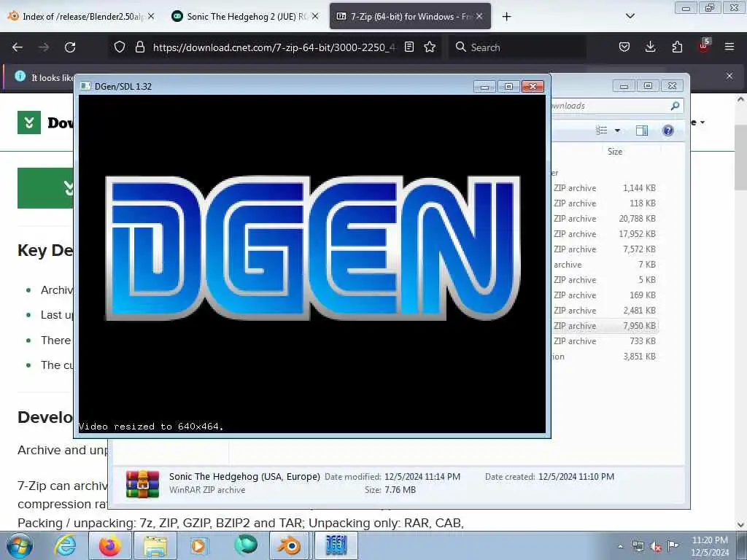Open Windows Media Player from the taskbar
This screenshot has height=560, width=747.
199,545
